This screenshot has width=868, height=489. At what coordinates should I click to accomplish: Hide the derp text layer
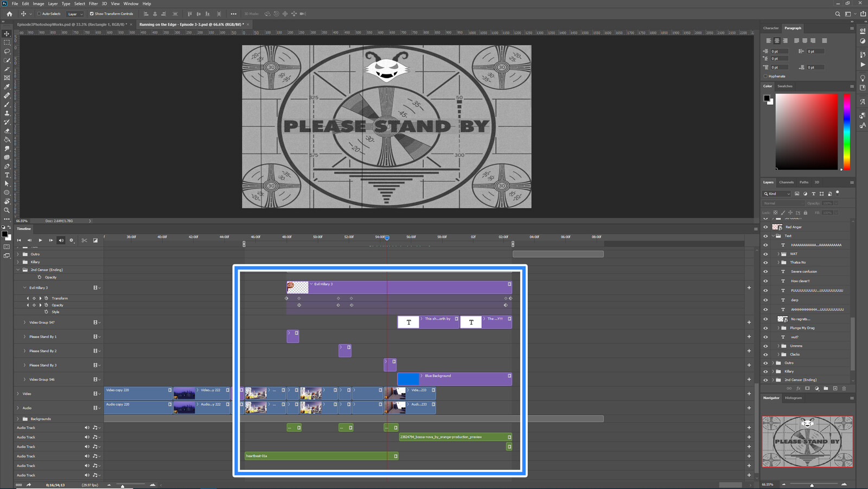pos(765,300)
